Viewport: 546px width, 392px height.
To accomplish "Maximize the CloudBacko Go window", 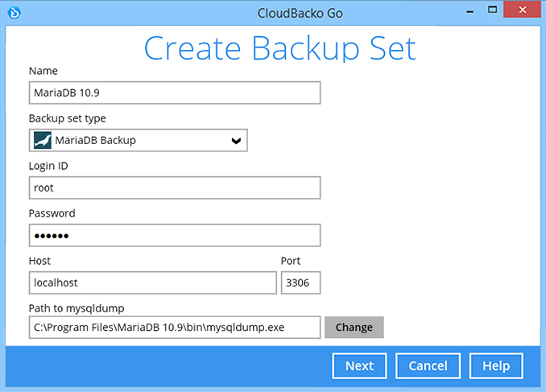I will tap(492, 10).
